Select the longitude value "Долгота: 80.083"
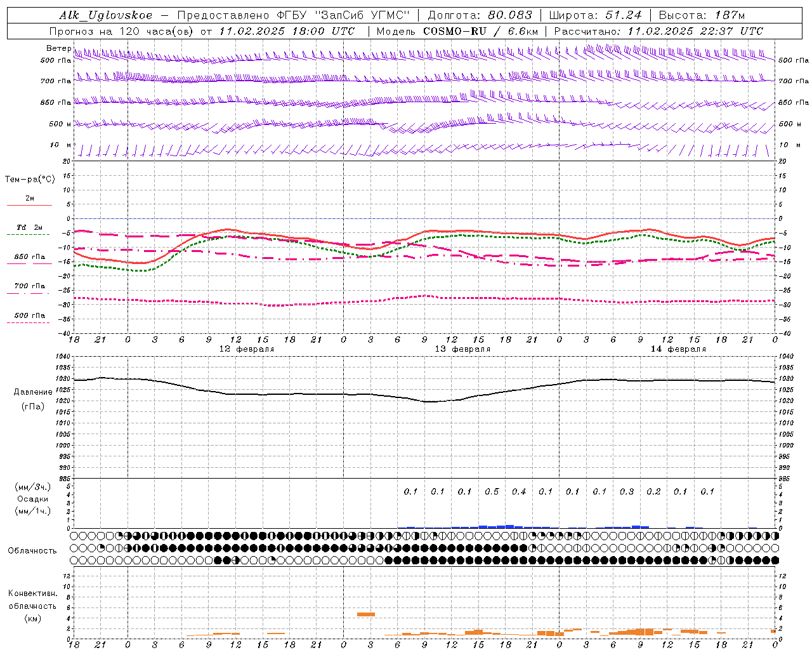This screenshot has width=812, height=650. (480, 15)
